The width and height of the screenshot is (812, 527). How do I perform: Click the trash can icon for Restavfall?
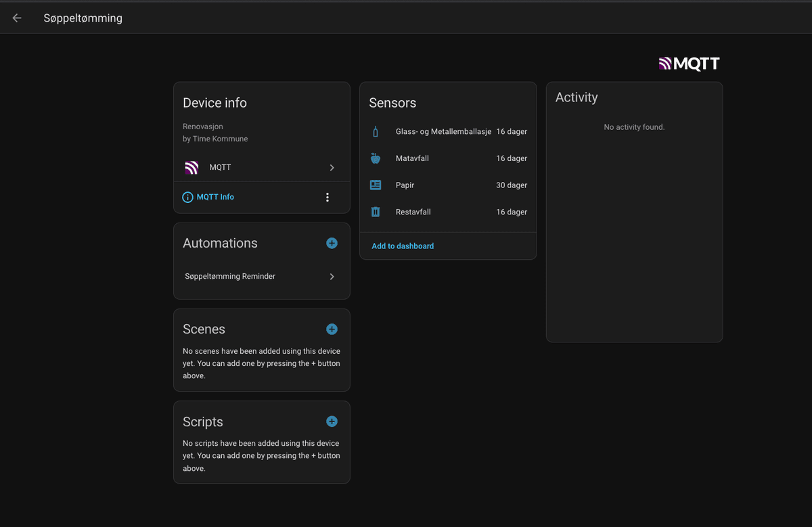tap(376, 212)
